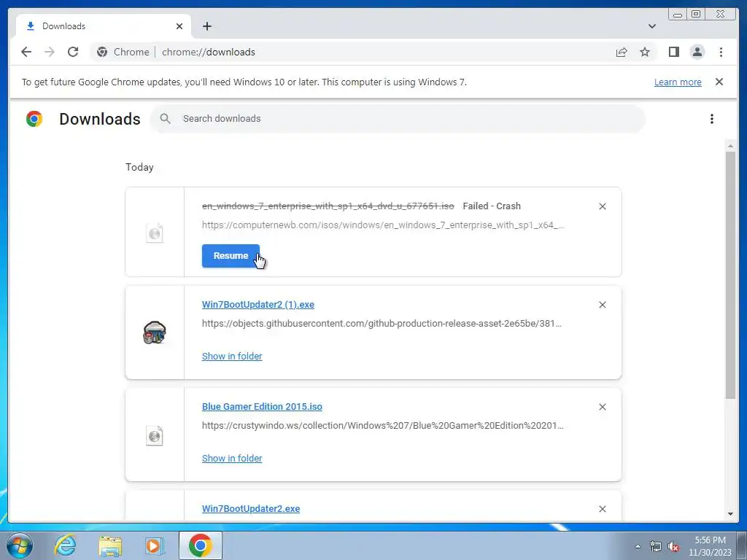Click the failed Windows 7 ISO file icon
This screenshot has height=560, width=747.
[155, 233]
